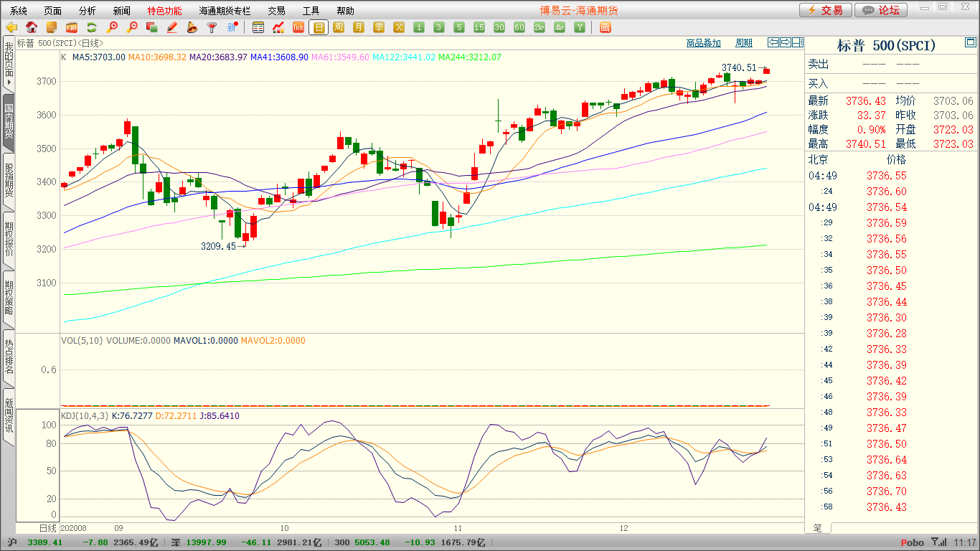Toggle the side panel split icon

point(797,42)
